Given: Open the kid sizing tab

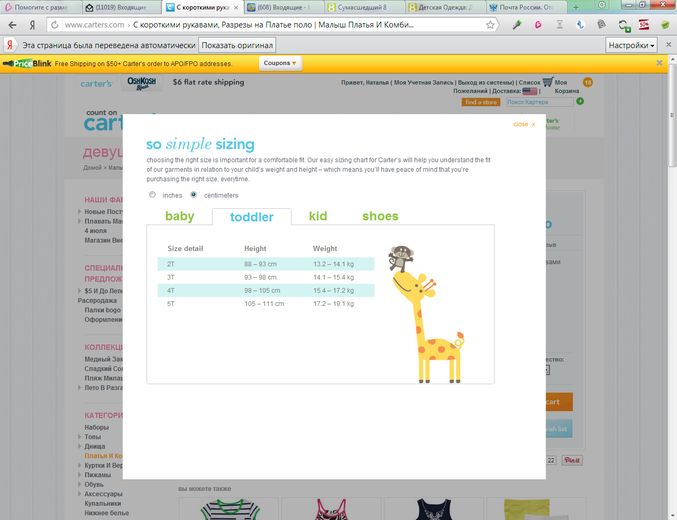Looking at the screenshot, I should tap(318, 216).
